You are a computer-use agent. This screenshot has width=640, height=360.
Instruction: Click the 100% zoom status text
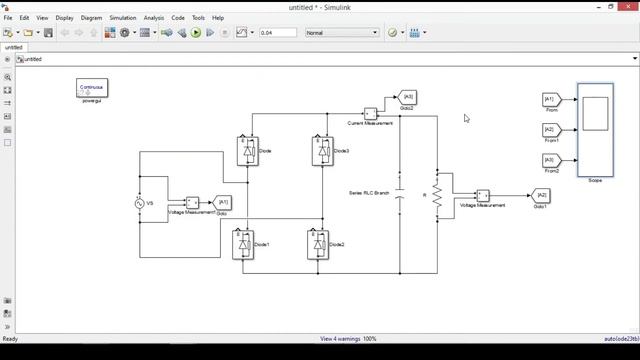pyautogui.click(x=369, y=339)
